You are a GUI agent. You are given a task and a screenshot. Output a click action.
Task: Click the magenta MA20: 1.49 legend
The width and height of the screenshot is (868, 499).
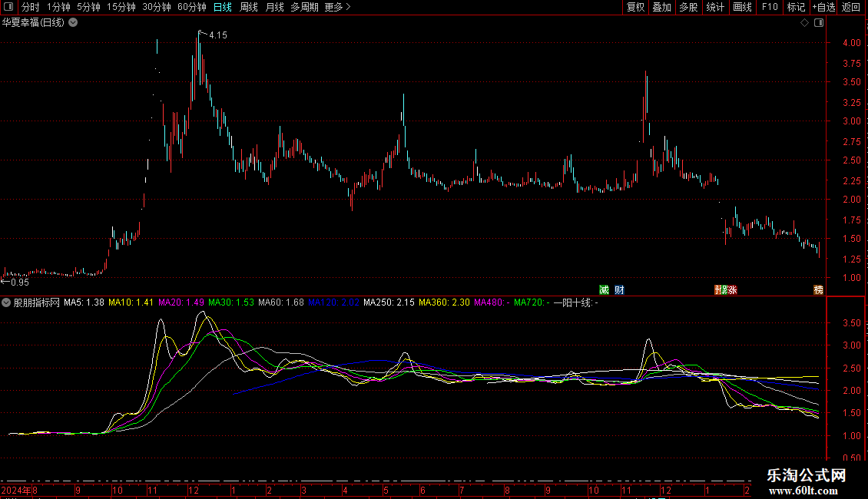[181, 302]
